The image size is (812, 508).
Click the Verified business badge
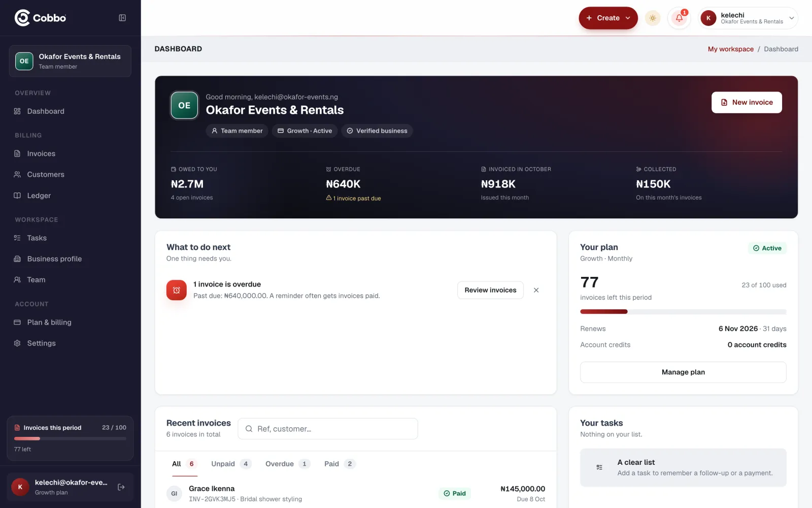(377, 131)
